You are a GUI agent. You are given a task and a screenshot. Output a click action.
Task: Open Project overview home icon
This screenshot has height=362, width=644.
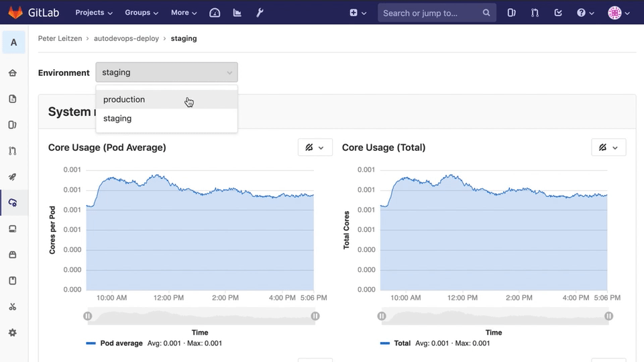13,73
